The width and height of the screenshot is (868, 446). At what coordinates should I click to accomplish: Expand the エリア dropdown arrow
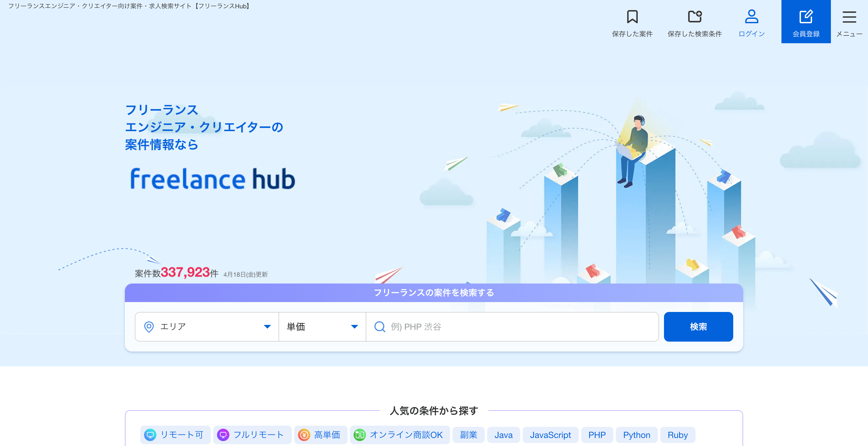tap(267, 326)
